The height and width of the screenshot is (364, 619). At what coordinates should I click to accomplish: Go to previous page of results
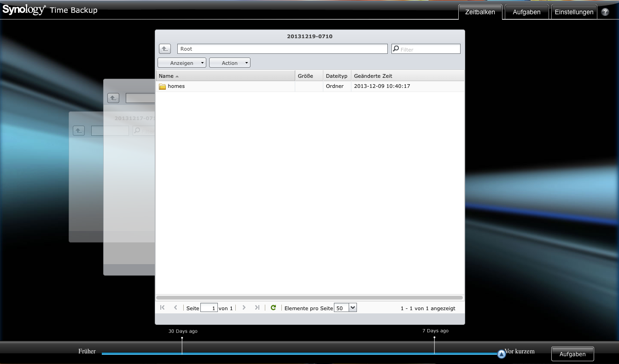tap(175, 308)
